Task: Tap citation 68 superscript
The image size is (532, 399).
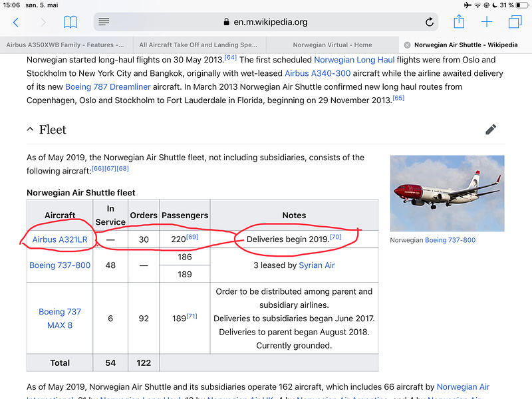Action: 122,169
